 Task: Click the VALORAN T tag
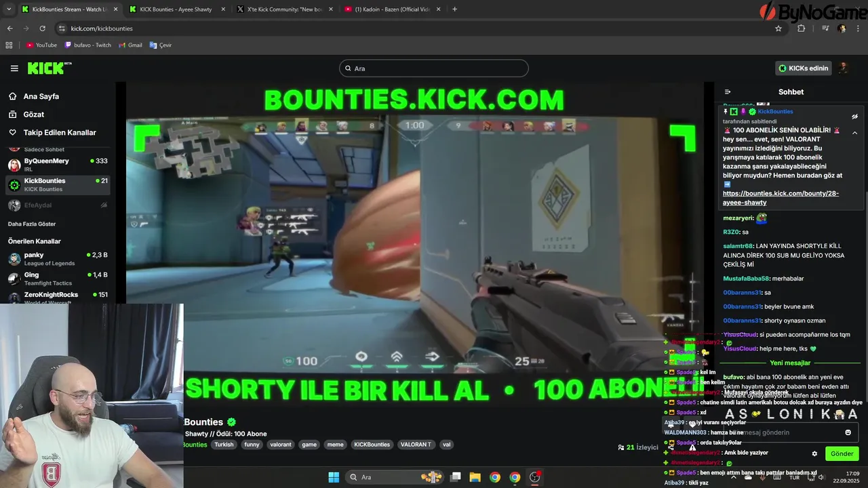click(416, 445)
